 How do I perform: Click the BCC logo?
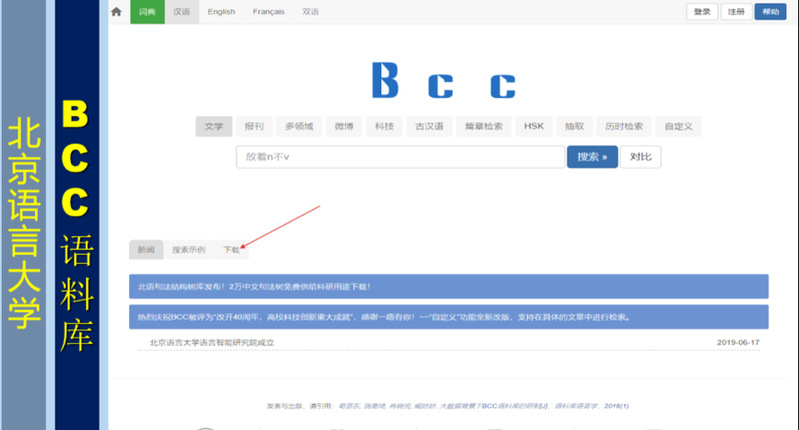click(x=443, y=81)
